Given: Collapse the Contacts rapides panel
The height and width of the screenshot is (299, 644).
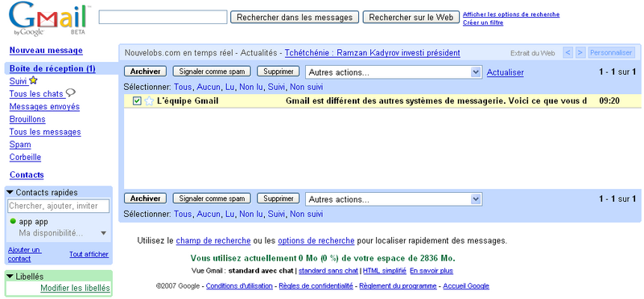Looking at the screenshot, I should coord(10,192).
